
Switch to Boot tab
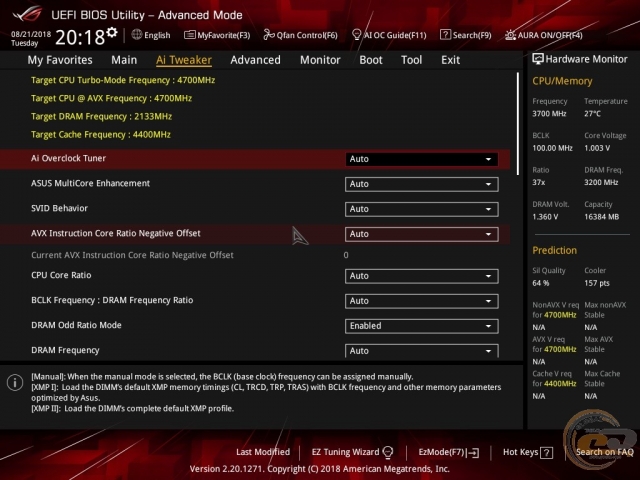point(371,60)
